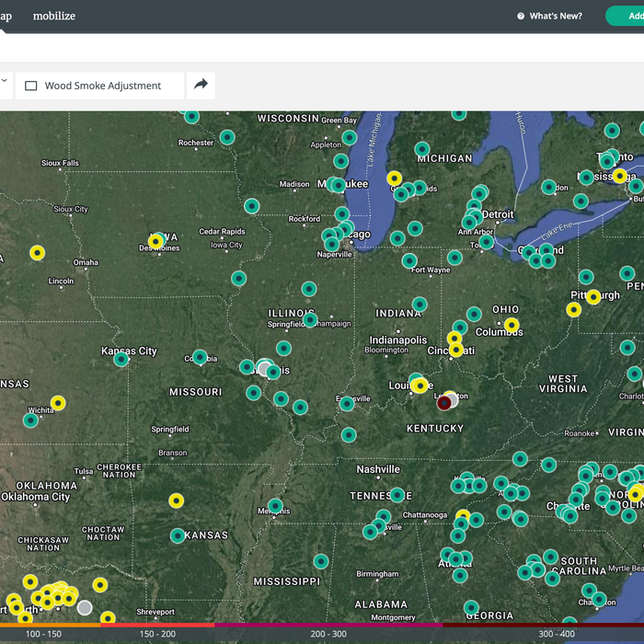
Task: Open the yellow sensor marker near Wichita
Action: pos(58,403)
